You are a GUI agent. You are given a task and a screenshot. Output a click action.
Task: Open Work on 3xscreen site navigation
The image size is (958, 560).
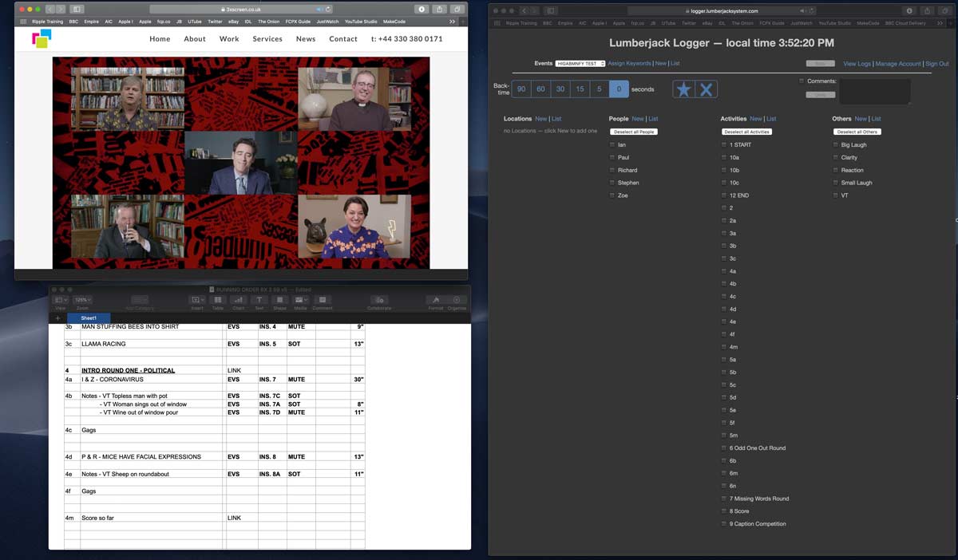[229, 39]
